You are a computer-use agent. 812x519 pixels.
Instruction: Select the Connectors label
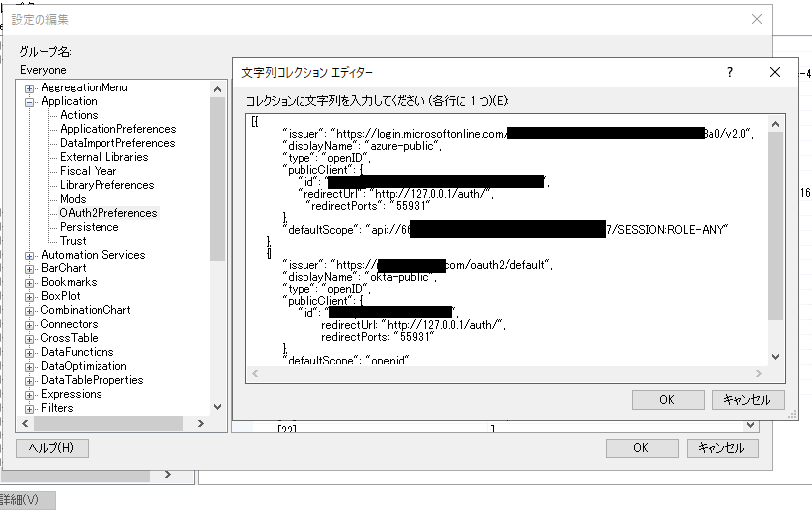69,324
